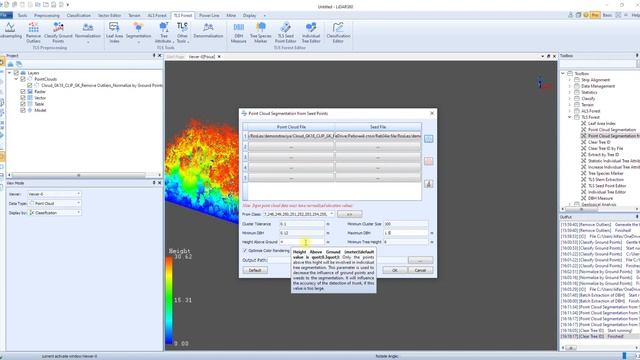Click clear-list icon beside the file table
Image resolution: width=640 pixels, height=360 pixels.
pyautogui.click(x=428, y=184)
